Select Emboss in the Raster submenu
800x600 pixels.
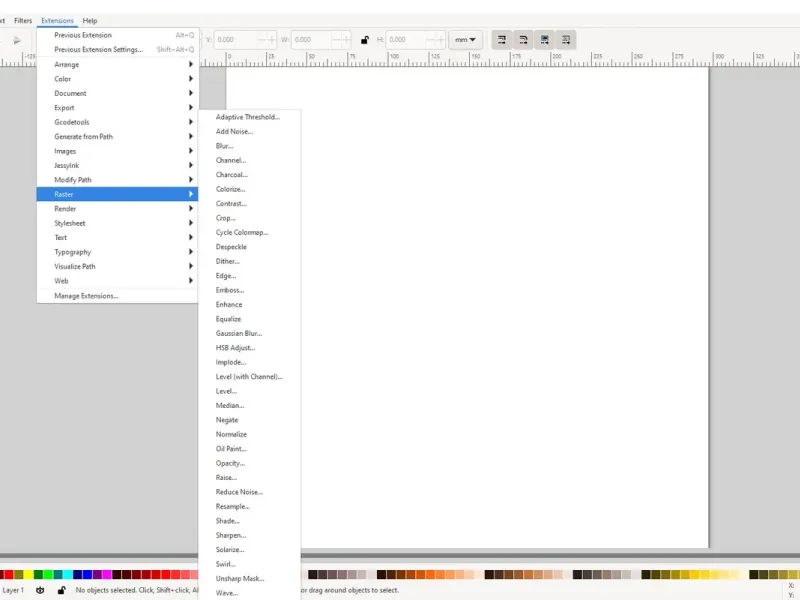pos(249,290)
